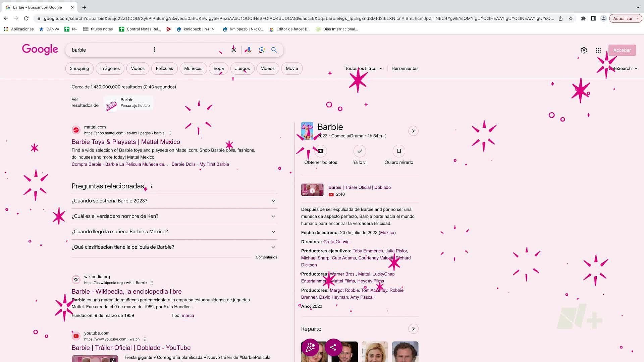This screenshot has width=644, height=362.
Task: Open the share page icon in address bar
Action: pos(560,18)
